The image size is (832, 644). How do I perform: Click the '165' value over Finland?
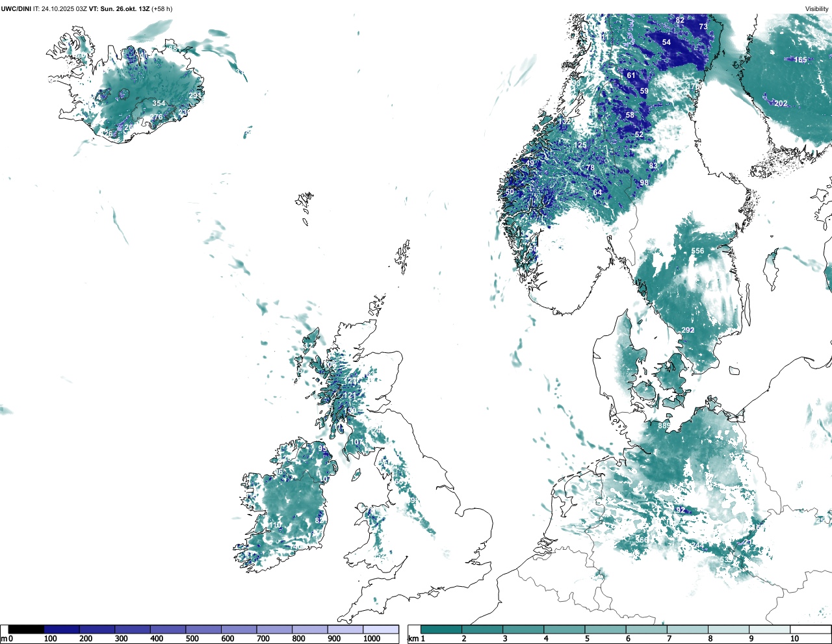tap(800, 60)
